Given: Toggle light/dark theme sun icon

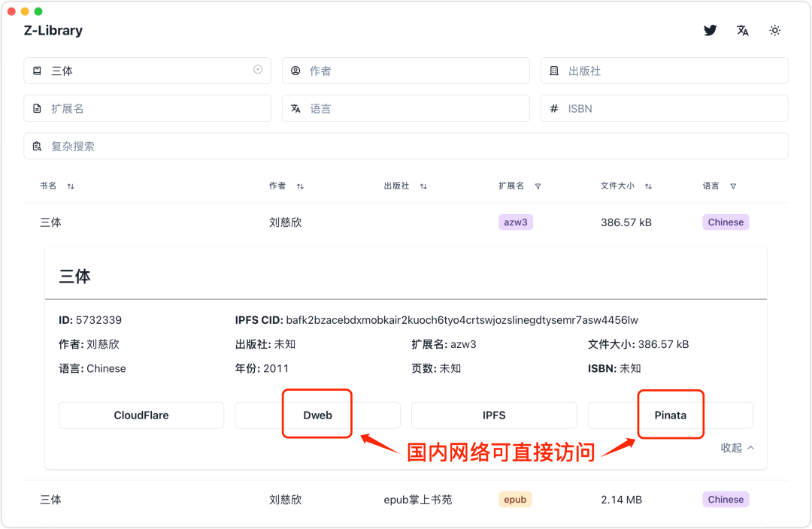Looking at the screenshot, I should pos(774,31).
